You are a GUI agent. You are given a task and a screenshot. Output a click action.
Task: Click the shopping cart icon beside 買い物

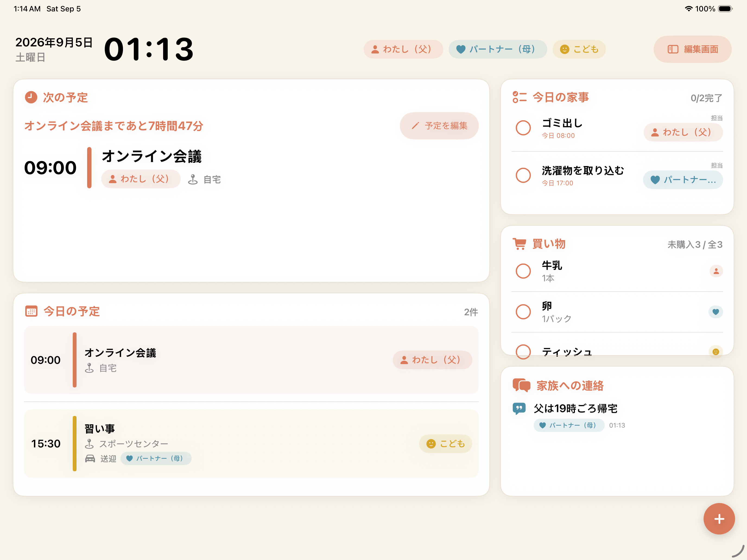pyautogui.click(x=519, y=244)
